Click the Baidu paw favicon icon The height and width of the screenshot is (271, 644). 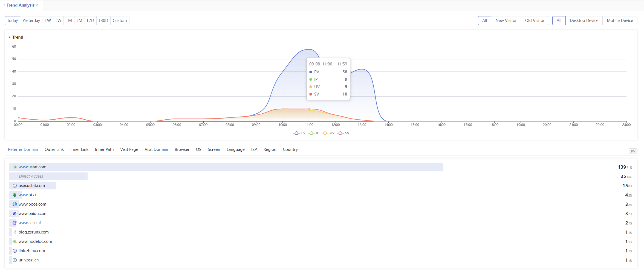click(x=15, y=214)
